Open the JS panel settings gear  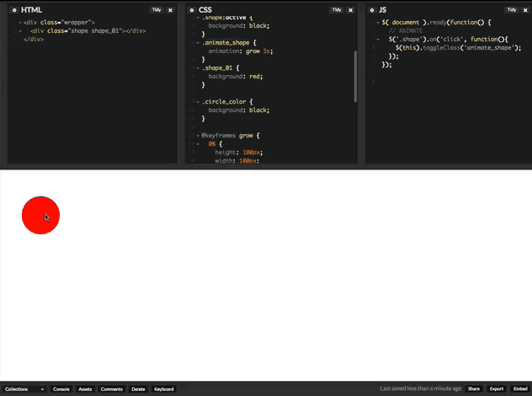point(372,10)
